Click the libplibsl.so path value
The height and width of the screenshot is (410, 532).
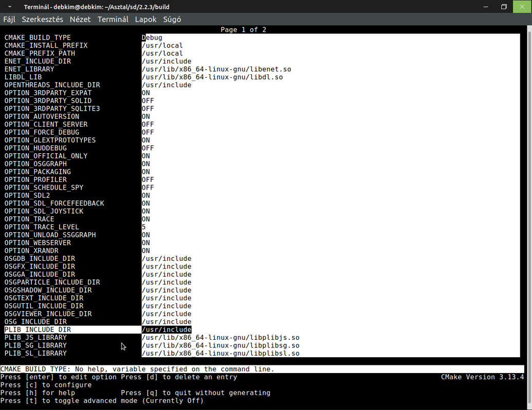(221, 354)
